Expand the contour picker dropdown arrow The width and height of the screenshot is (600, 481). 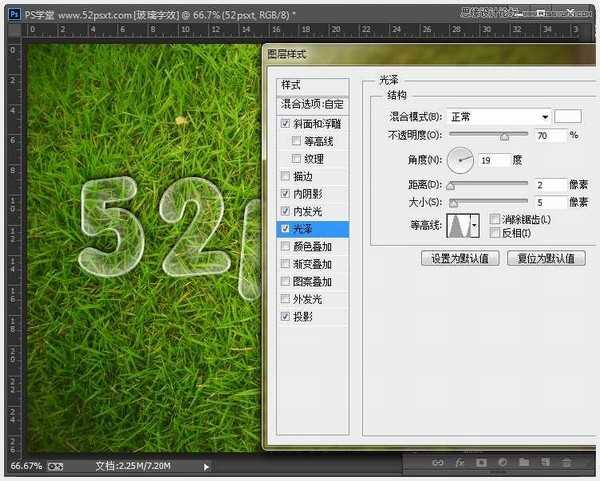[475, 225]
